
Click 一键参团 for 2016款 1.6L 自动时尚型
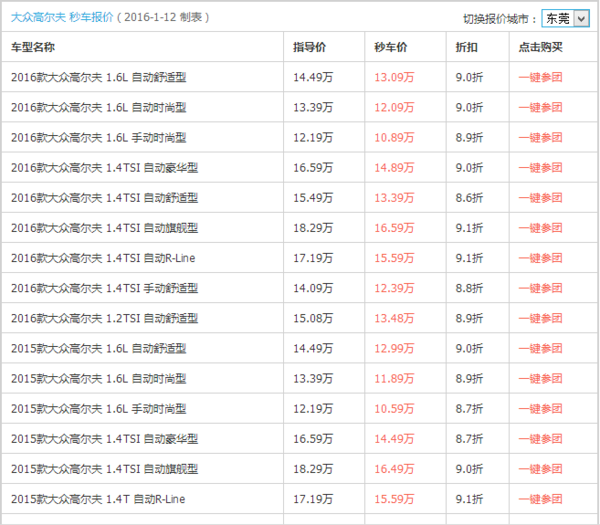pos(540,108)
